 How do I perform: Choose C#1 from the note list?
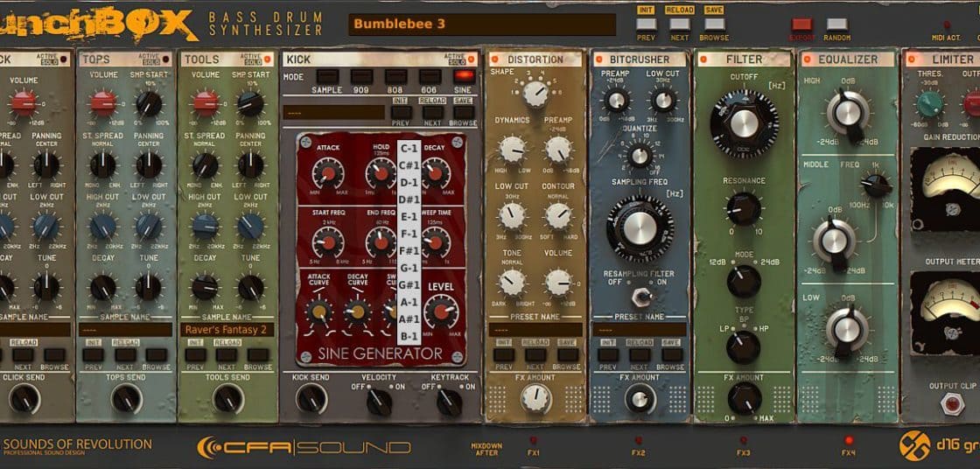click(409, 165)
